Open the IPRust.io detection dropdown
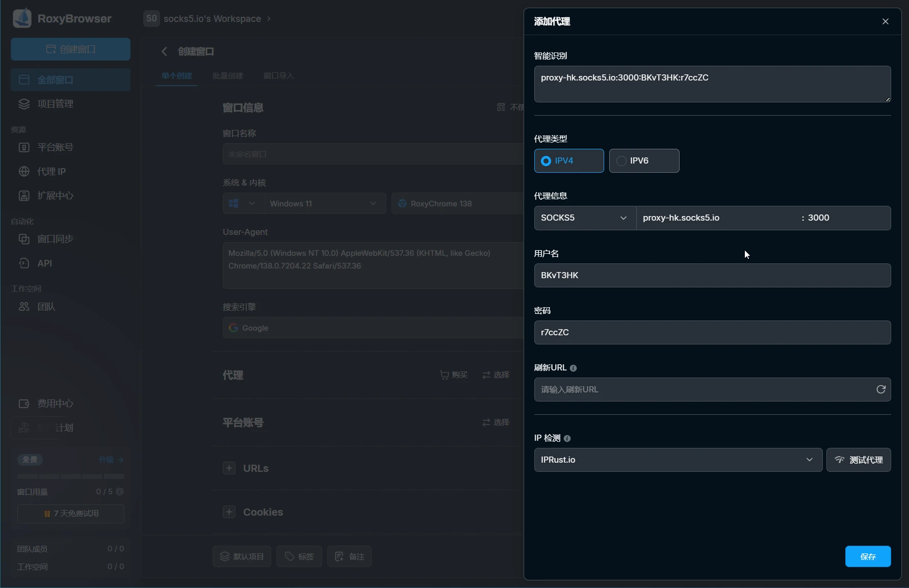 click(x=678, y=460)
